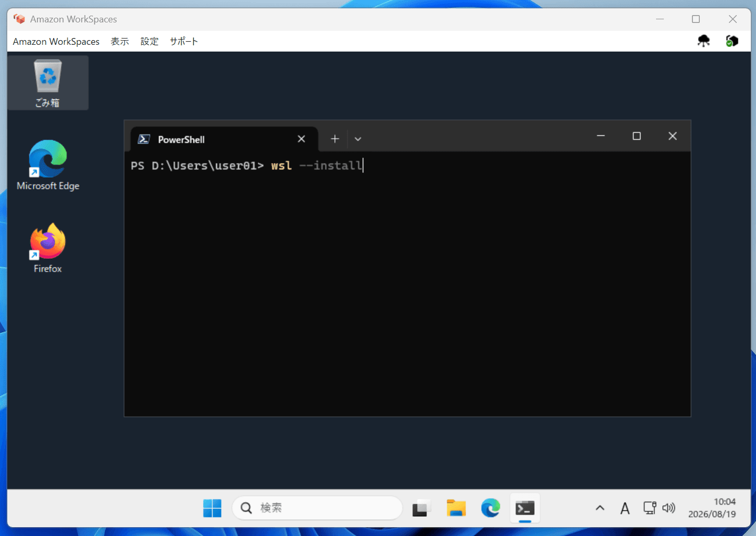Open Task View in the taskbar
Viewport: 756px width, 536px height.
point(421,508)
